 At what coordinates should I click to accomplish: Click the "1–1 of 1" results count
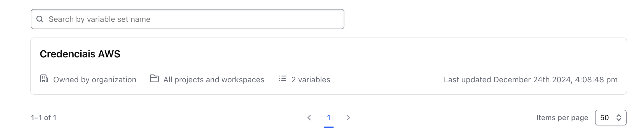(44, 118)
